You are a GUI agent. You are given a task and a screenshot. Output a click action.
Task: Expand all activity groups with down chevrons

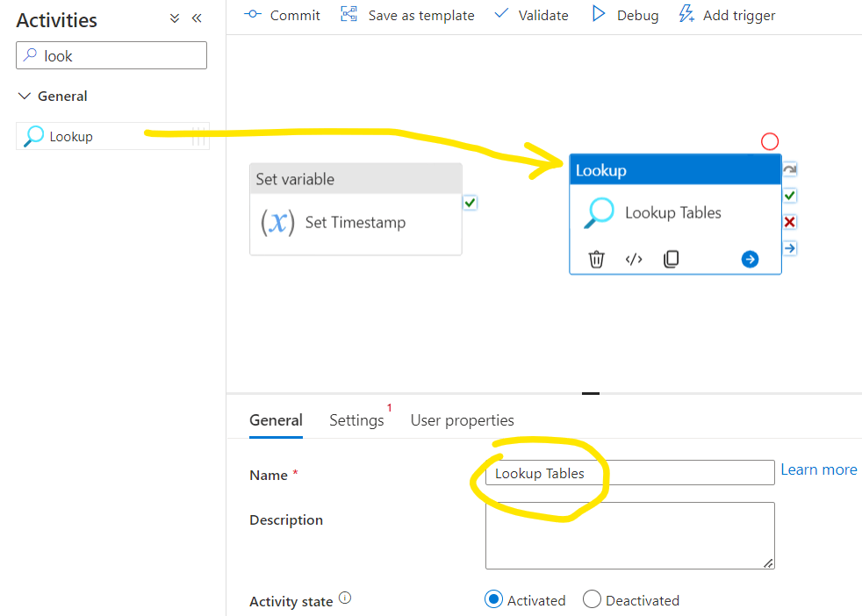175,18
